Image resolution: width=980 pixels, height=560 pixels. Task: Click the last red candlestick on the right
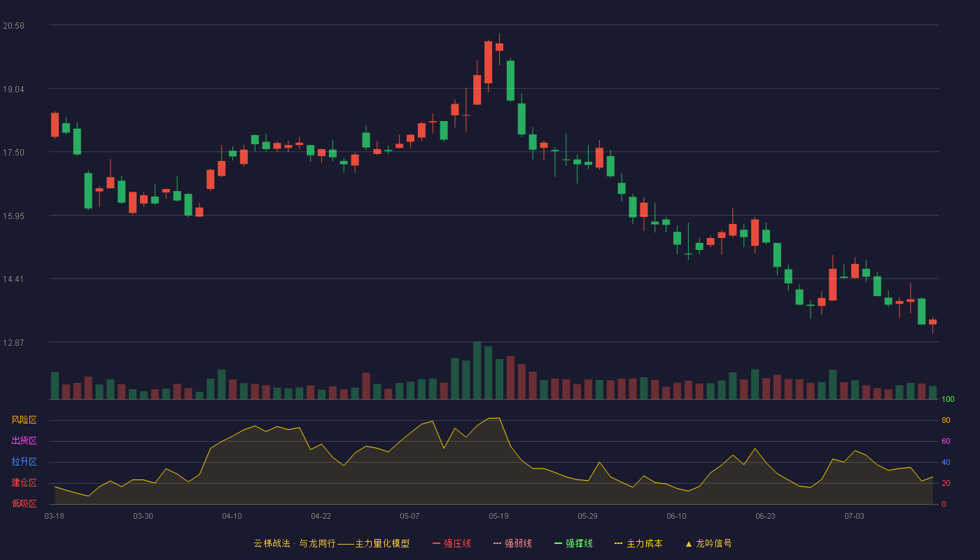pos(932,322)
